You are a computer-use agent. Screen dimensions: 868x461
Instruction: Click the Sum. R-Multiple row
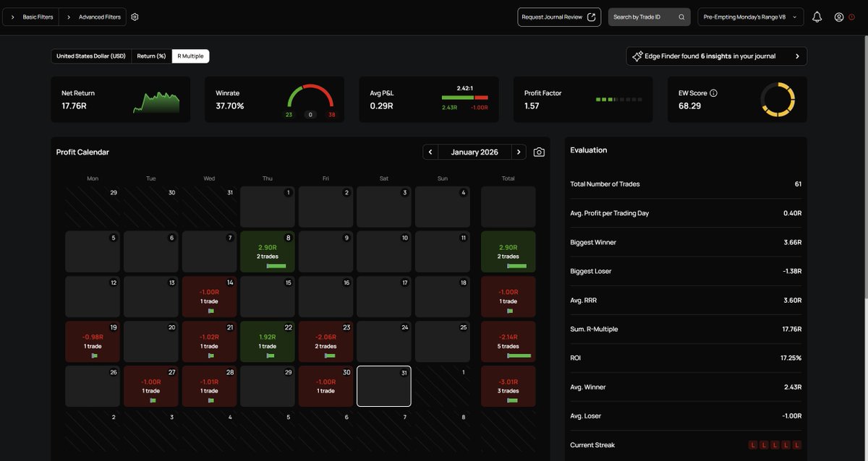[686, 329]
